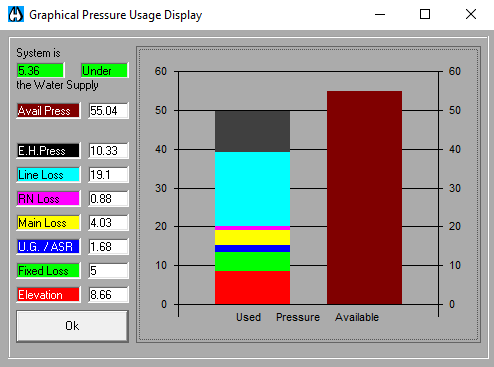Click the RN Loss value field 0.88
This screenshot has height=367, width=494.
click(x=108, y=199)
